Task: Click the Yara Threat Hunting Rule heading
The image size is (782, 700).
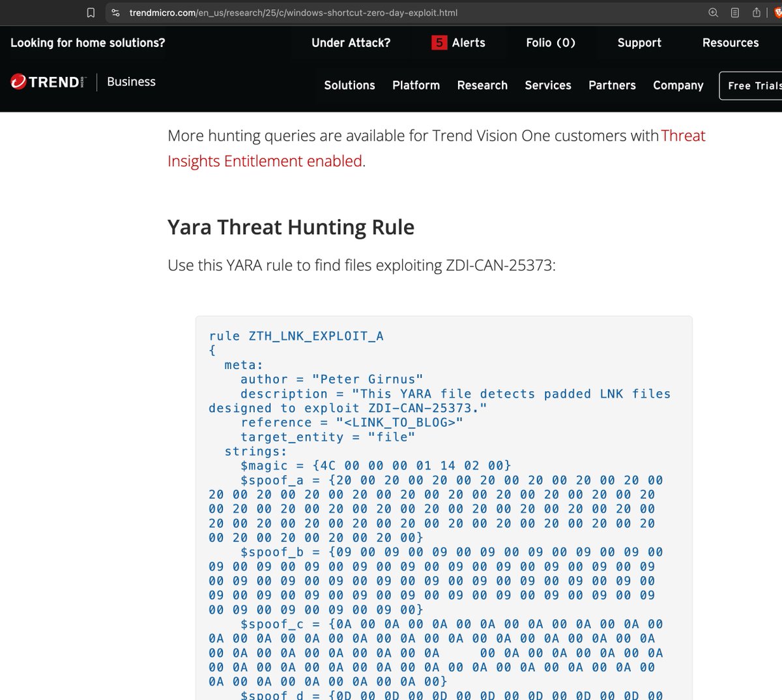Action: 291,227
